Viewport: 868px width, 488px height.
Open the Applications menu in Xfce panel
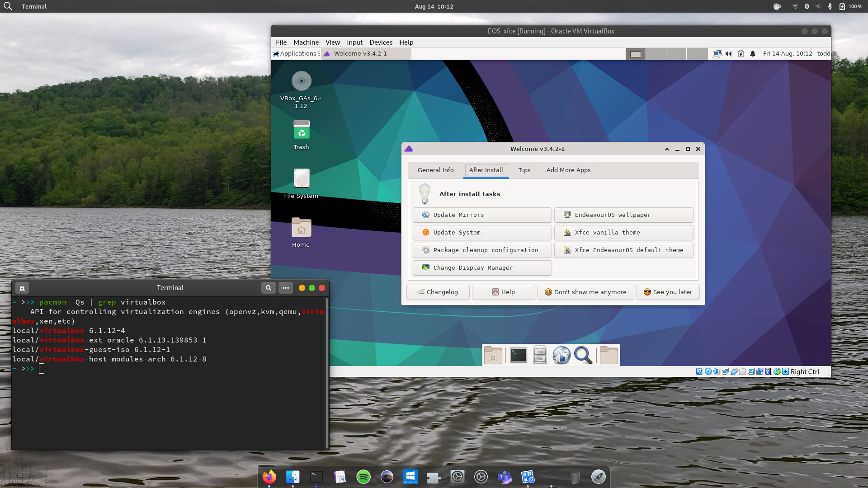tap(296, 54)
